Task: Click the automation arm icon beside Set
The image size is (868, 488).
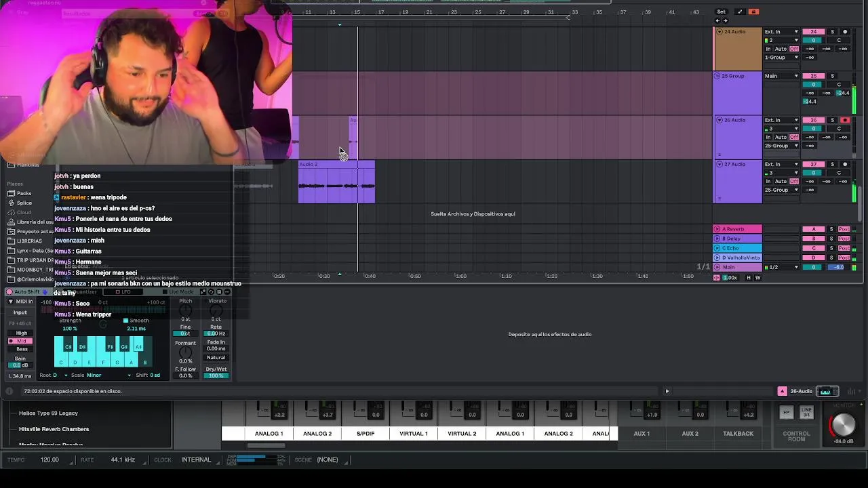Action: click(x=740, y=12)
